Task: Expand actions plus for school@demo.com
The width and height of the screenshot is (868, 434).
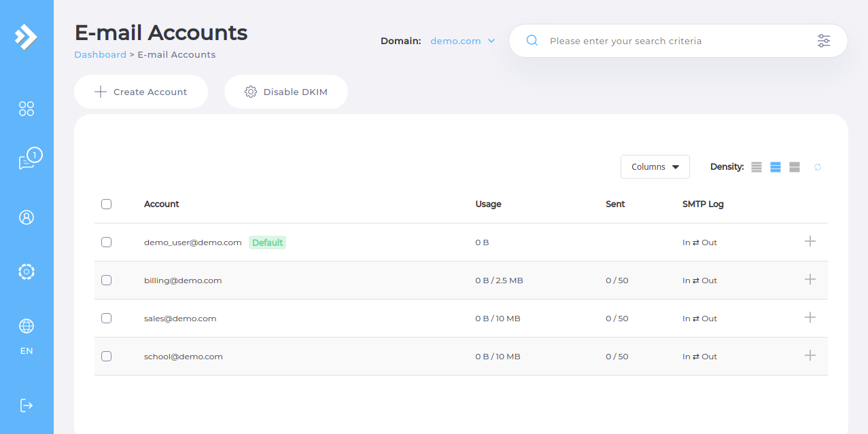Action: click(810, 355)
